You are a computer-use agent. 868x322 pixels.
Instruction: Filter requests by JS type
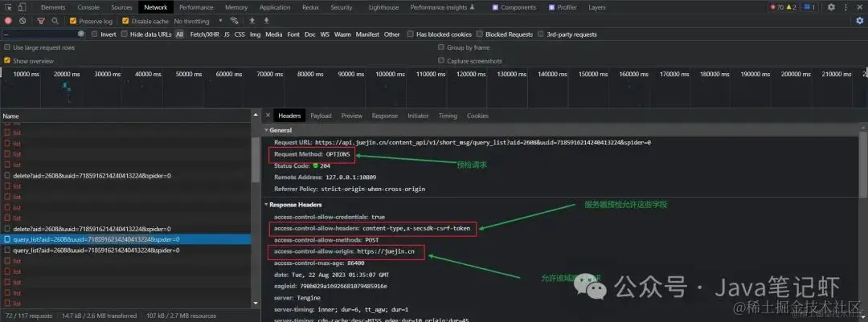point(227,35)
